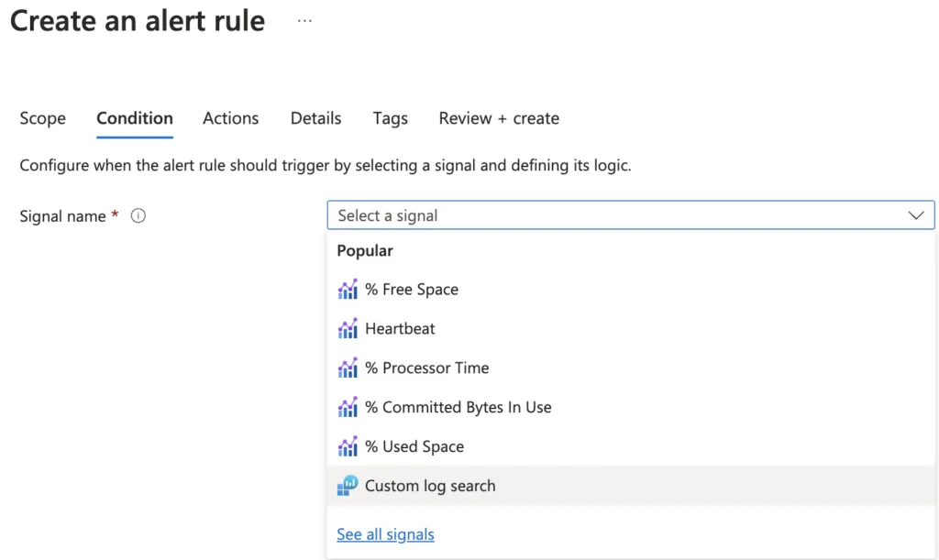Viewport: 939px width, 560px height.
Task: Go to the Details tab
Action: tap(315, 118)
